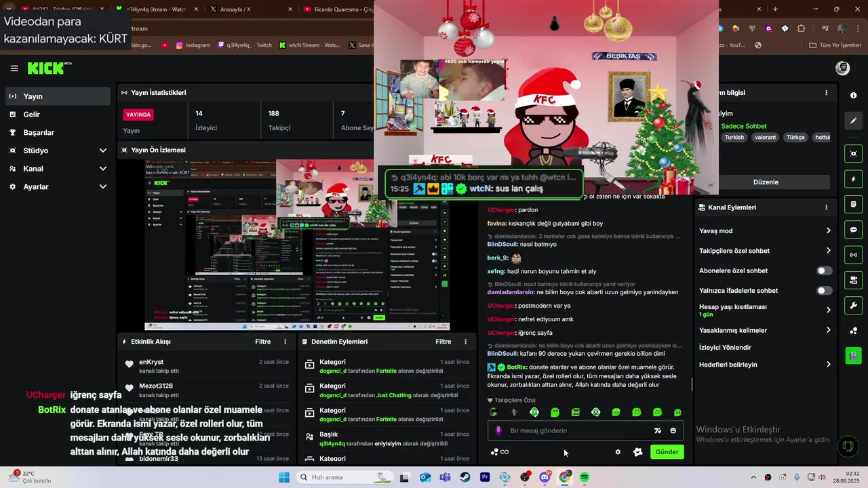Click the pencil edit icon in right toolbar
Image resolution: width=868 pixels, height=488 pixels.
point(853,121)
